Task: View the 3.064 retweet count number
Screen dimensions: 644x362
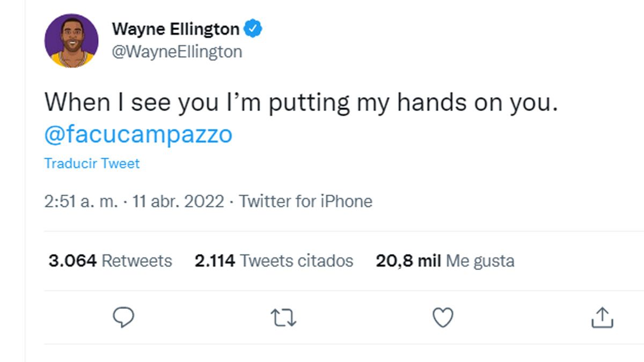Action: [72, 261]
